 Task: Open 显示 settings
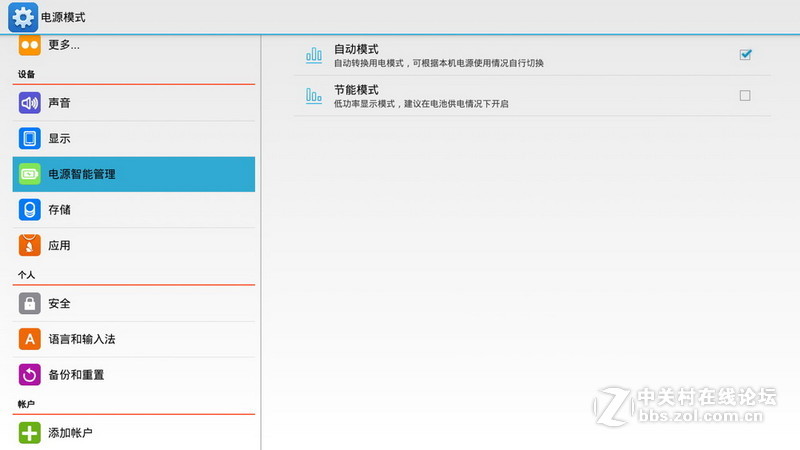(x=134, y=139)
